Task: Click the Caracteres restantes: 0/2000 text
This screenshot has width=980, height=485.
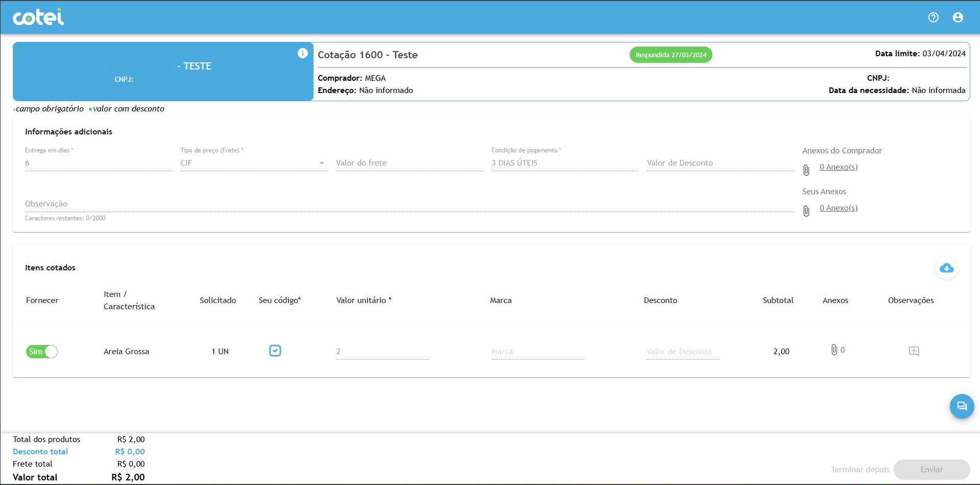Action: [65, 218]
